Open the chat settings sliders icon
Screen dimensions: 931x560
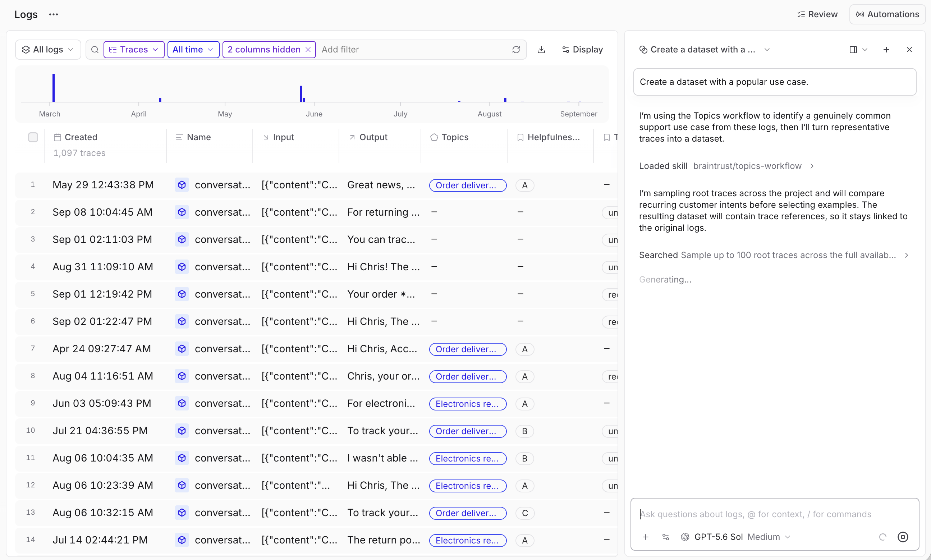[x=666, y=537]
